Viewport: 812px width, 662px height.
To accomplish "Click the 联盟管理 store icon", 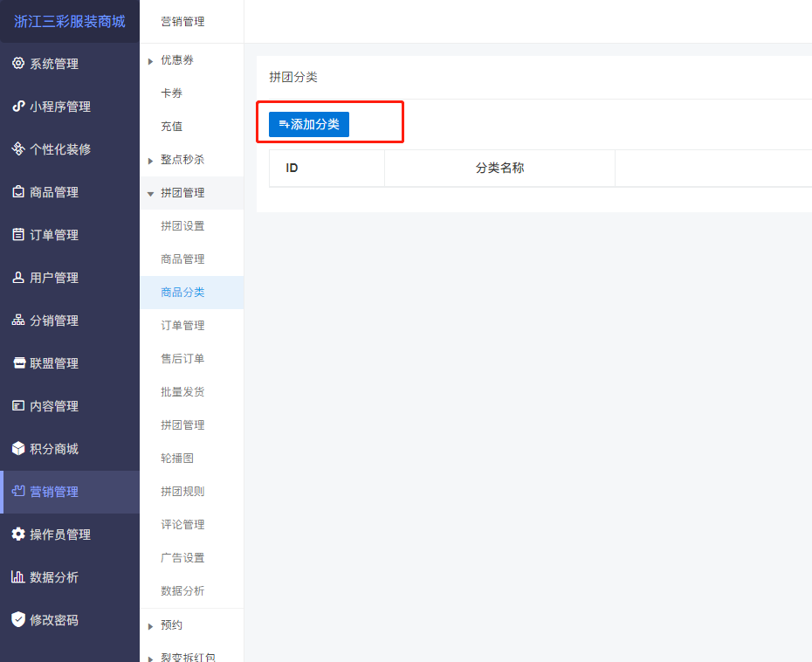I will [x=19, y=362].
